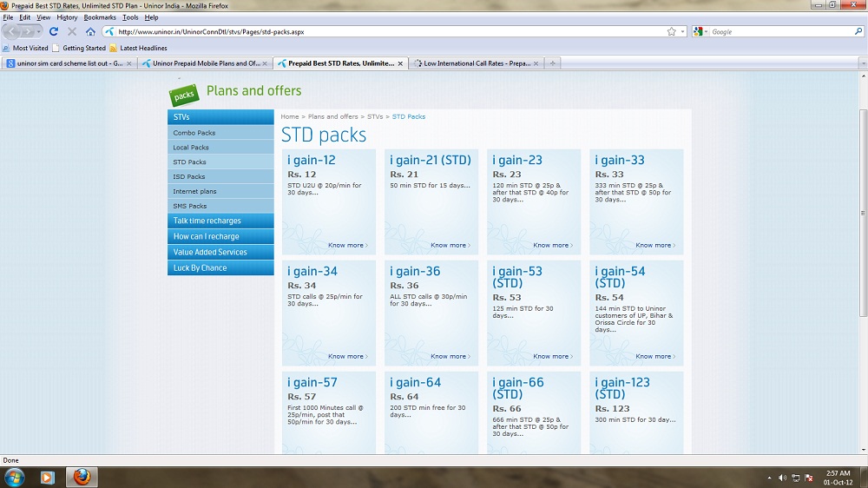Screen dimensions: 868x488
Task: Open the History menu
Action: (x=67, y=17)
